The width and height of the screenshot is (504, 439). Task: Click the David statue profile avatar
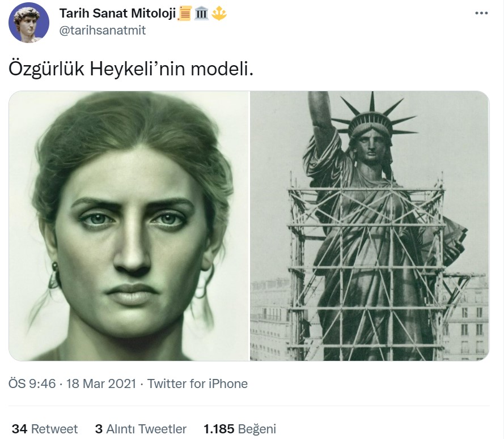tap(29, 23)
